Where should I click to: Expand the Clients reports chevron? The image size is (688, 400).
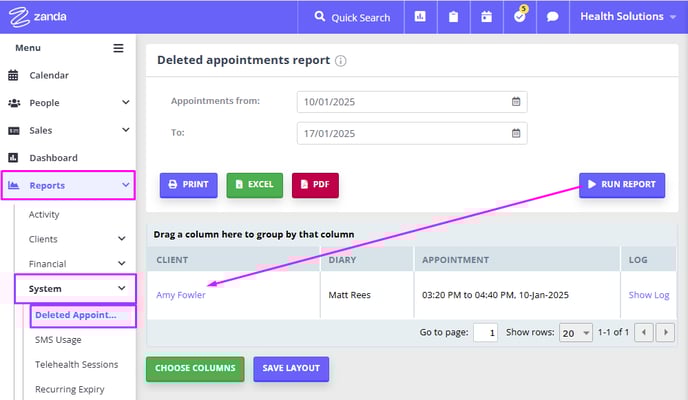coord(122,239)
